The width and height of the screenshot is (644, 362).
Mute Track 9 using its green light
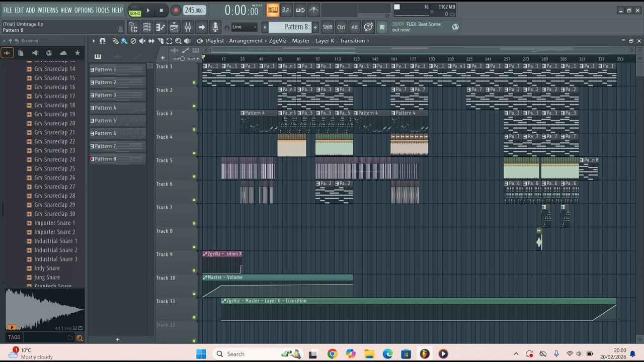pyautogui.click(x=194, y=270)
